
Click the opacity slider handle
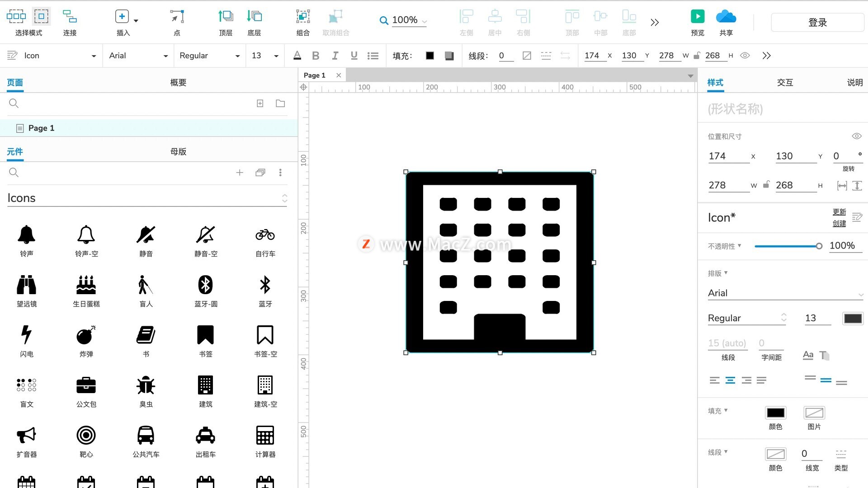pos(819,246)
